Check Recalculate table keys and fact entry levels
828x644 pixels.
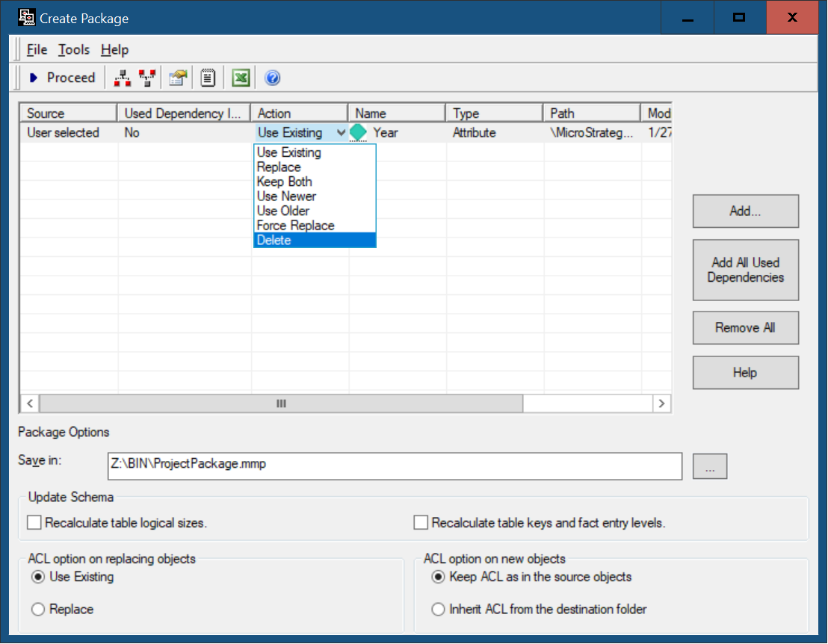click(x=421, y=523)
